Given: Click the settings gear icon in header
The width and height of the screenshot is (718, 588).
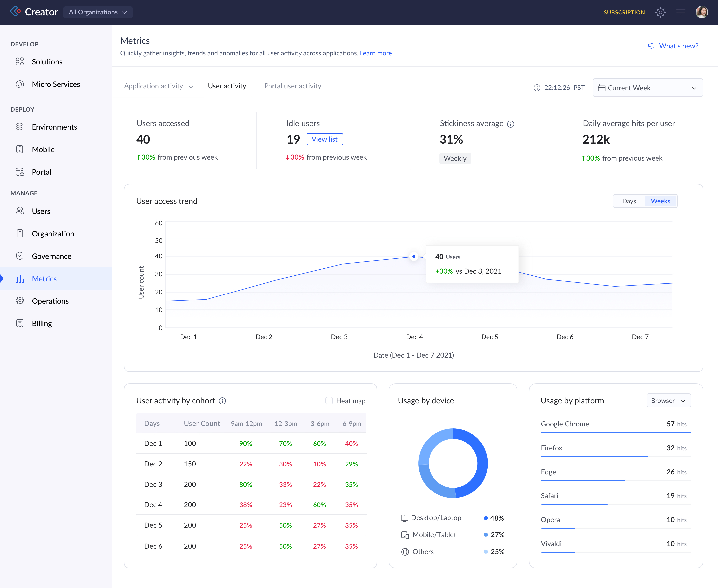Looking at the screenshot, I should (660, 12).
